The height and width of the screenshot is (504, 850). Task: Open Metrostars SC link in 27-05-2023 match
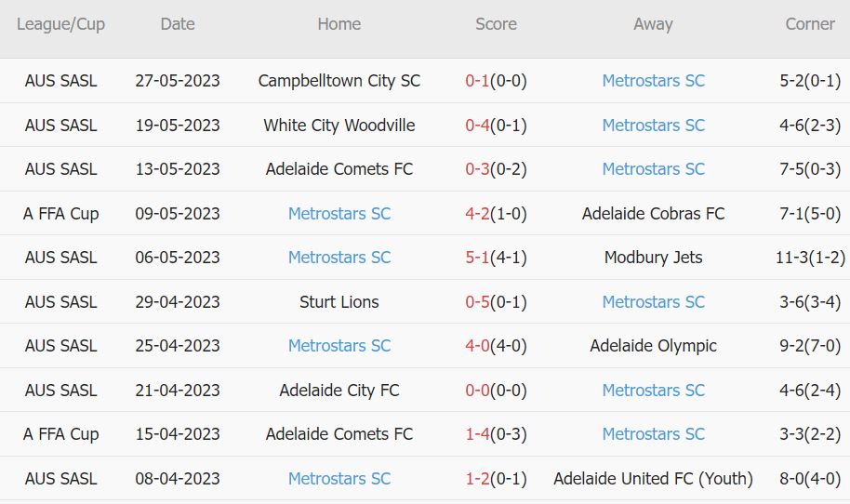click(x=653, y=81)
